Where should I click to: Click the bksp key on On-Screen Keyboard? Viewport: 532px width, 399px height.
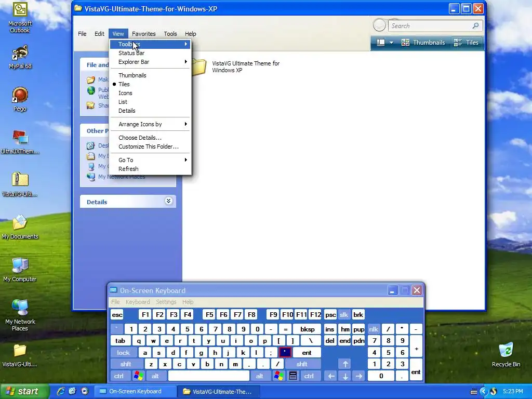(x=308, y=329)
